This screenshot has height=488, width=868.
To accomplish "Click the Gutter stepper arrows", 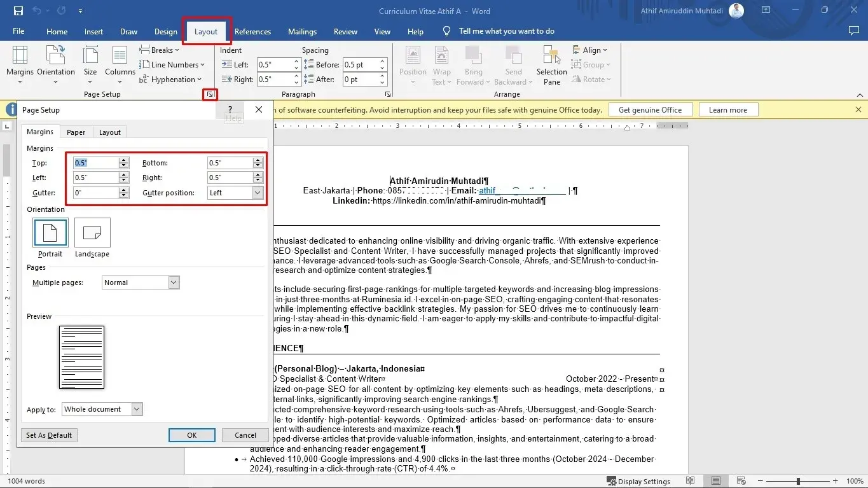I will click(x=124, y=193).
